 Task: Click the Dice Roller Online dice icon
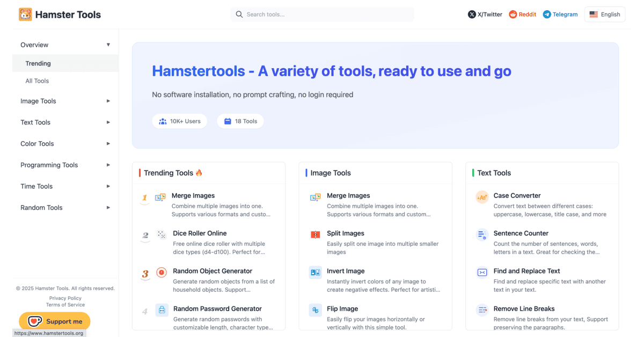[161, 235]
